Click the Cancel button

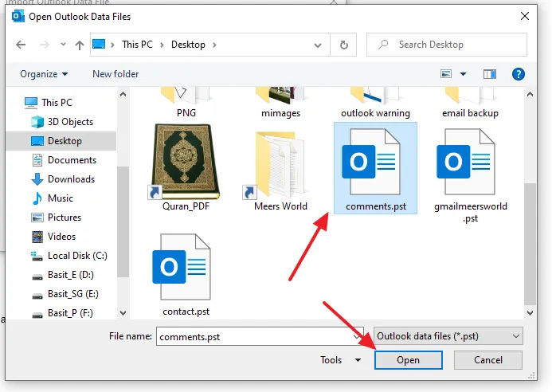[x=488, y=360]
